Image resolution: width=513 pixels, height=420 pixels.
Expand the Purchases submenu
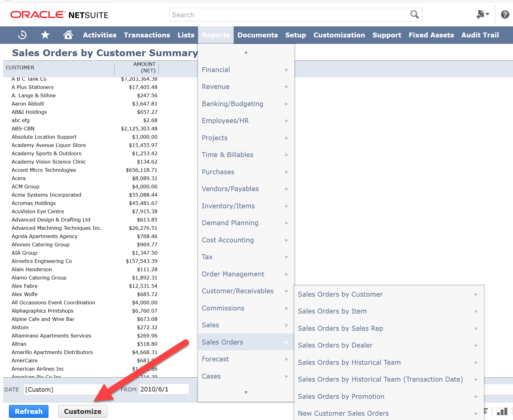coord(246,172)
